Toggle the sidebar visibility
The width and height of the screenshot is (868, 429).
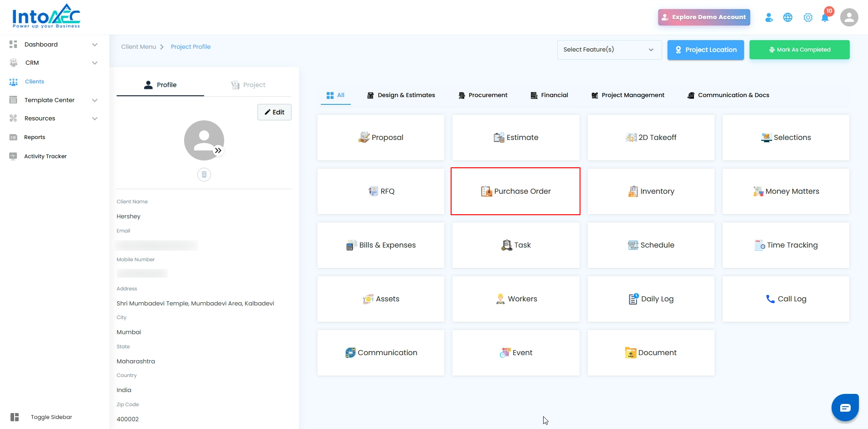click(x=41, y=417)
